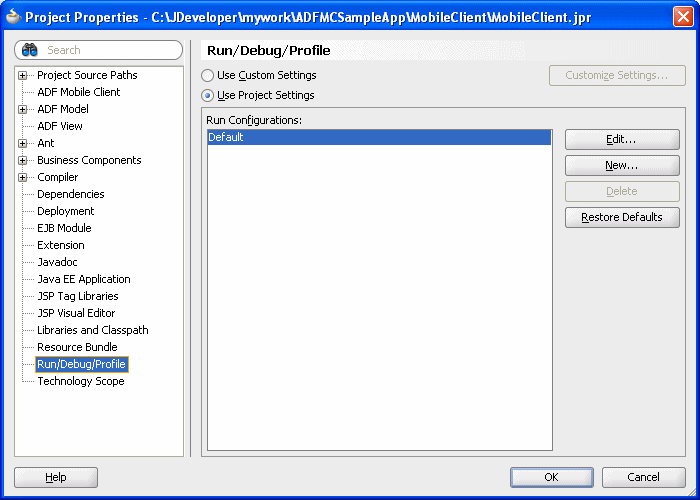This screenshot has width=700, height=500.
Task: Open Technology Scope category
Action: click(x=81, y=381)
